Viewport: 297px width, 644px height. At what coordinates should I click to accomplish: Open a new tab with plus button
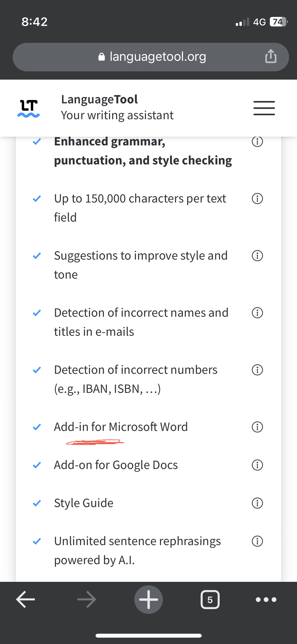[x=149, y=599]
